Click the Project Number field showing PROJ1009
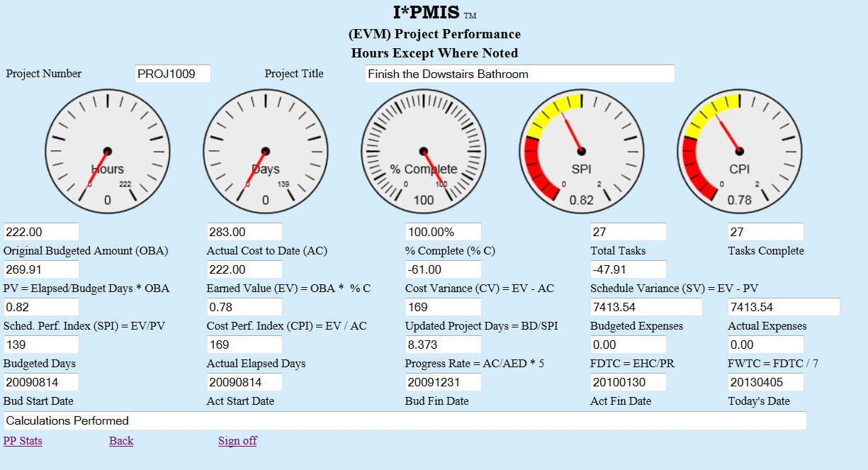This screenshot has width=868, height=470. point(171,74)
